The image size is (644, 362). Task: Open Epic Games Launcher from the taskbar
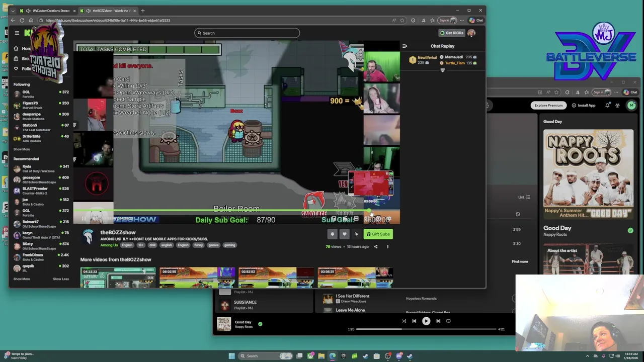pos(344,356)
